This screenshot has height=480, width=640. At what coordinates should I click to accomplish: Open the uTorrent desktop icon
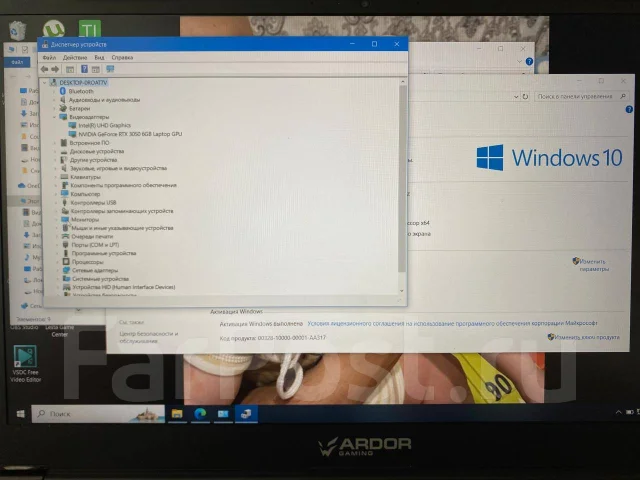pyautogui.click(x=54, y=29)
